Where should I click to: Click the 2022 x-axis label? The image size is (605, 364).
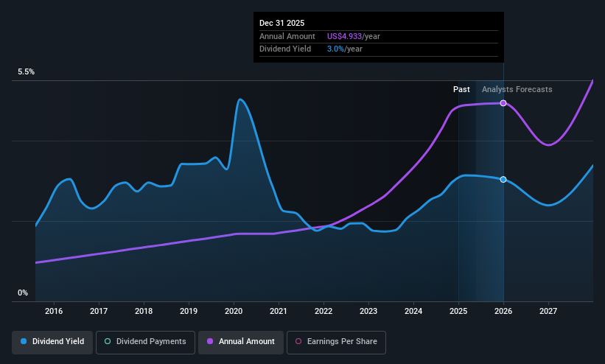pos(324,311)
